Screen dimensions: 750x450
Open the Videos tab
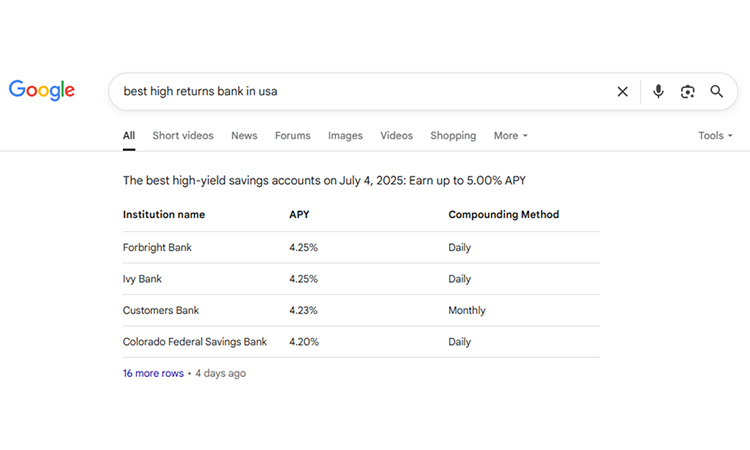pyautogui.click(x=396, y=135)
